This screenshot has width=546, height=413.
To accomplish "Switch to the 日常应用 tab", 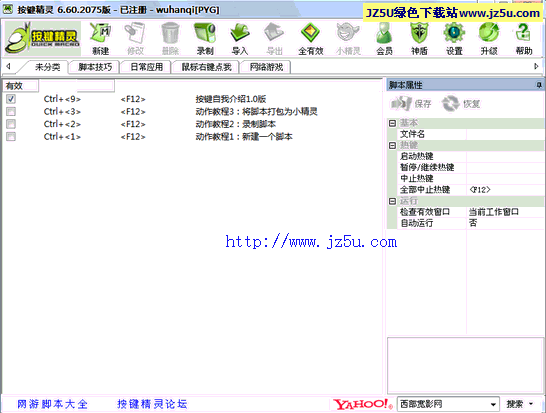I will click(146, 67).
